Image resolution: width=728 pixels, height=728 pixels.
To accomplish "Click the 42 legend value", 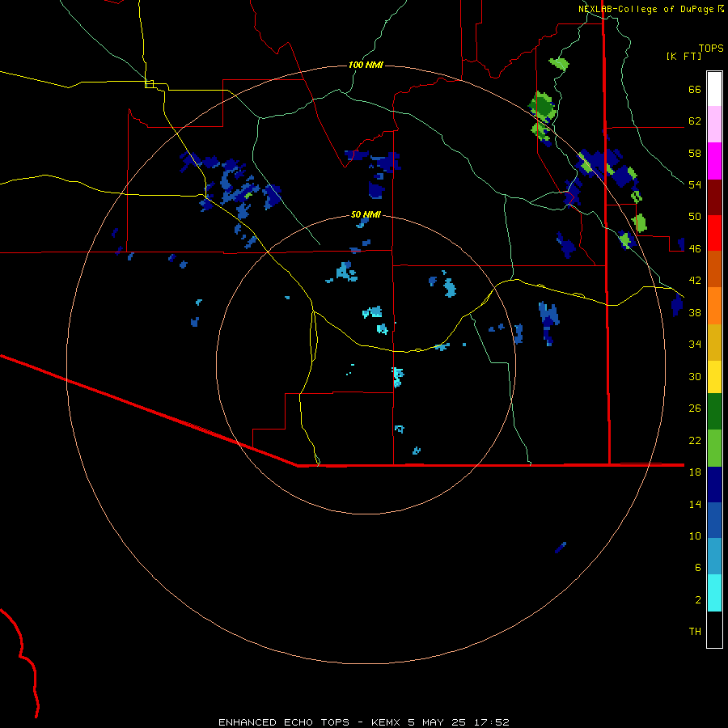I will (695, 281).
